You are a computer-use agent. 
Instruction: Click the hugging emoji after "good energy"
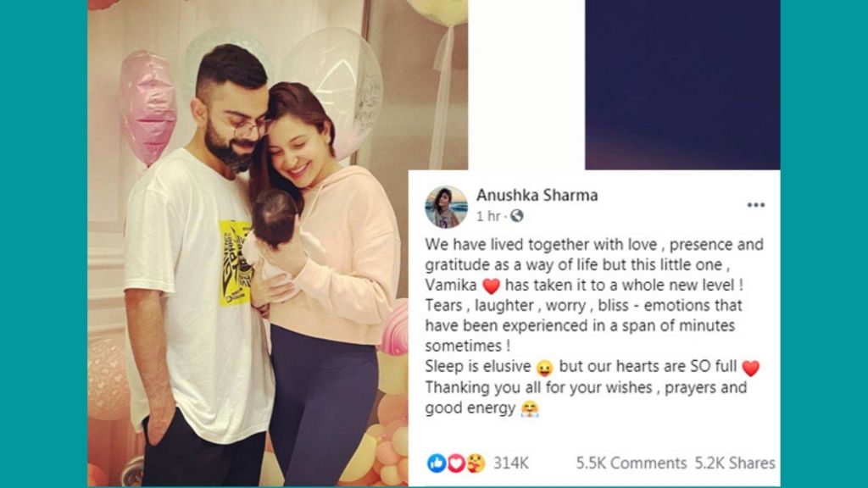(x=530, y=409)
